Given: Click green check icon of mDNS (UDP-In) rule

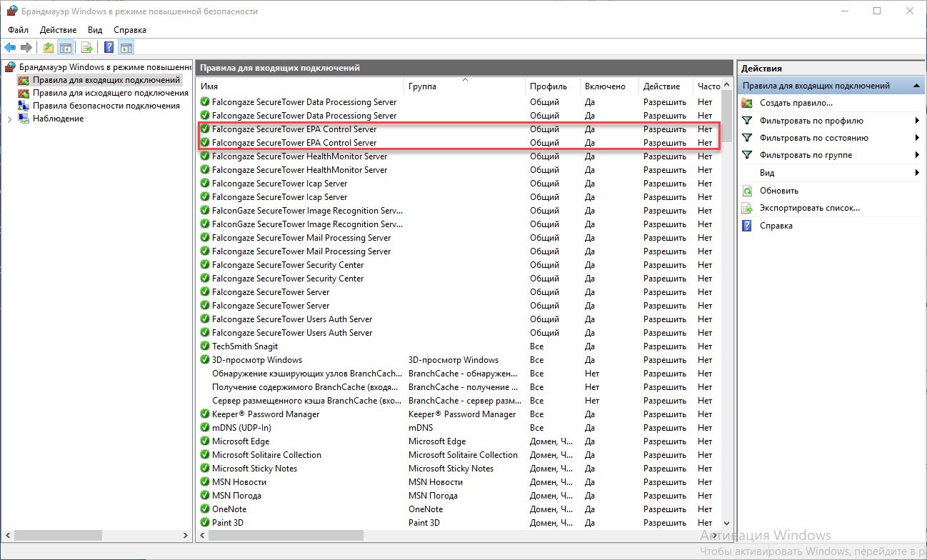Looking at the screenshot, I should pyautogui.click(x=205, y=428).
